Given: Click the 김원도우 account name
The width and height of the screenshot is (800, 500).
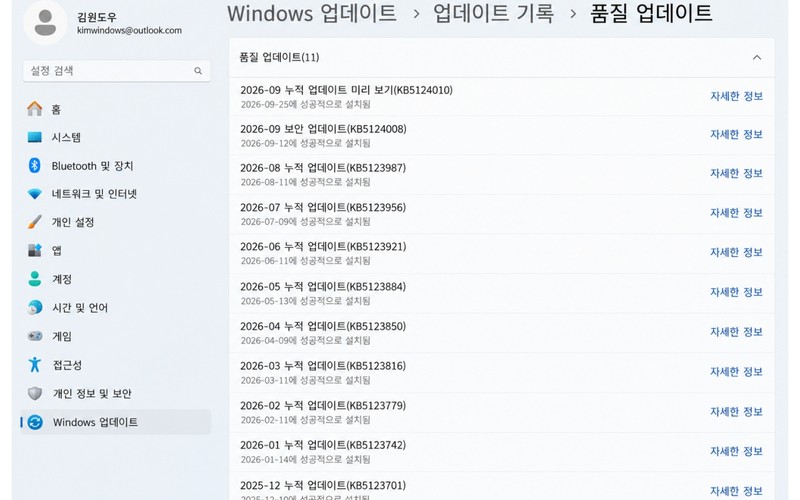Looking at the screenshot, I should coord(97,17).
